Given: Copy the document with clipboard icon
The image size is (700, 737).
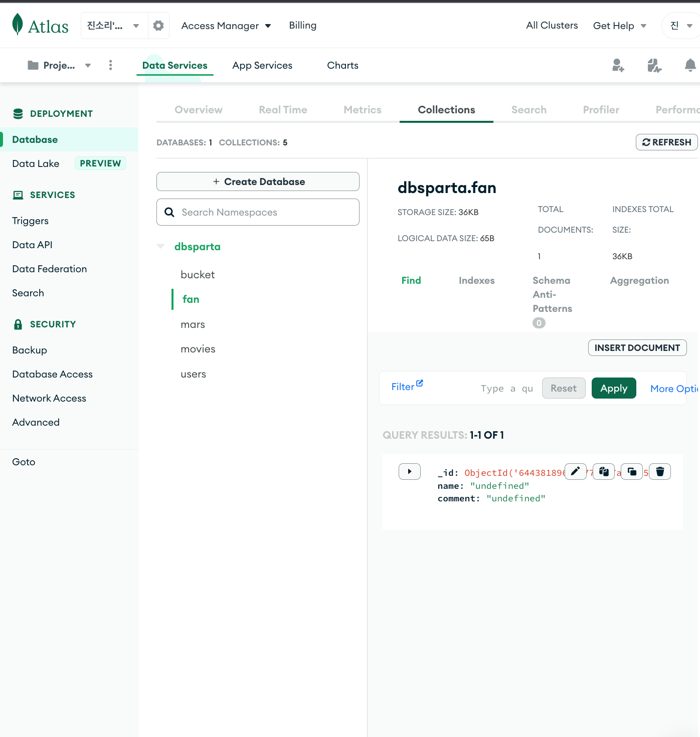Looking at the screenshot, I should point(604,471).
